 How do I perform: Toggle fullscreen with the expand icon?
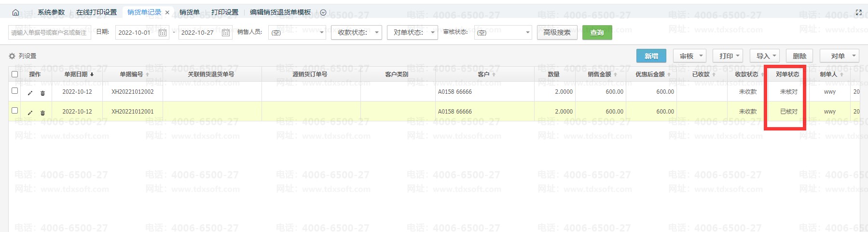click(858, 13)
